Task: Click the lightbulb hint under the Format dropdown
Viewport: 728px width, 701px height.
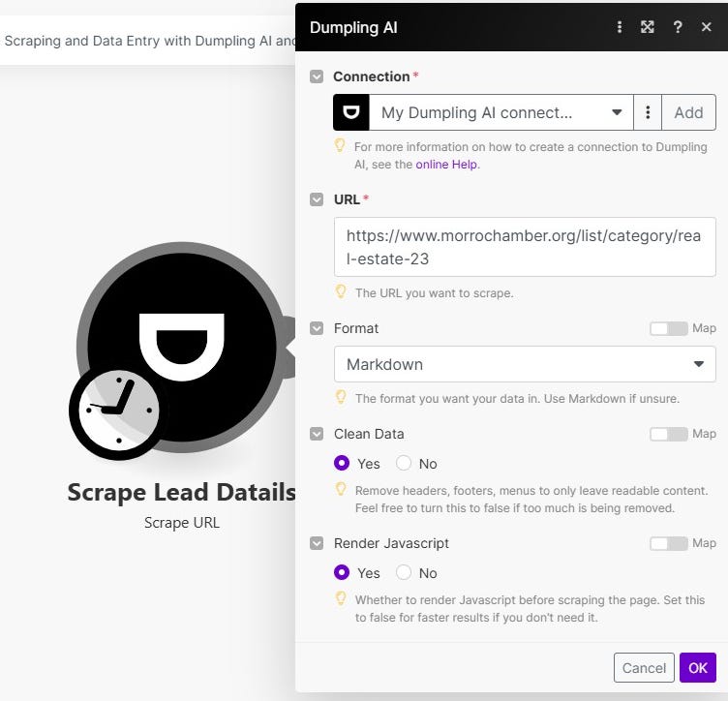Action: [341, 397]
